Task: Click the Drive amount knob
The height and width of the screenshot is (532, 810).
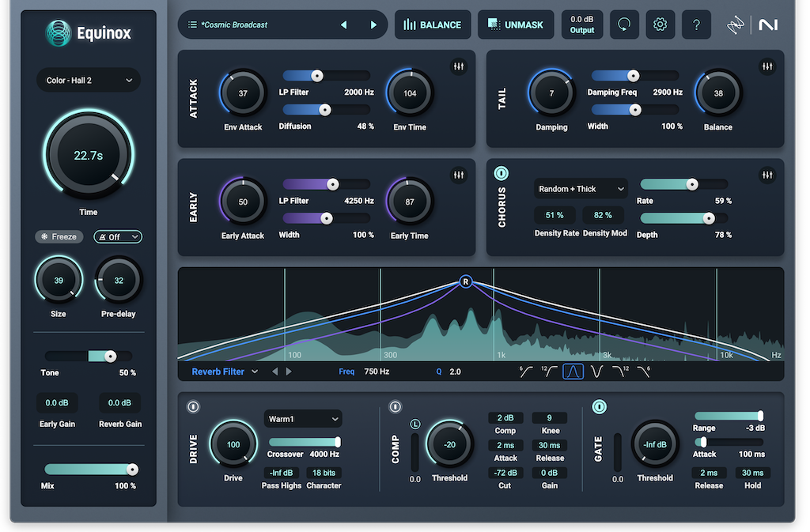Action: coord(233,444)
